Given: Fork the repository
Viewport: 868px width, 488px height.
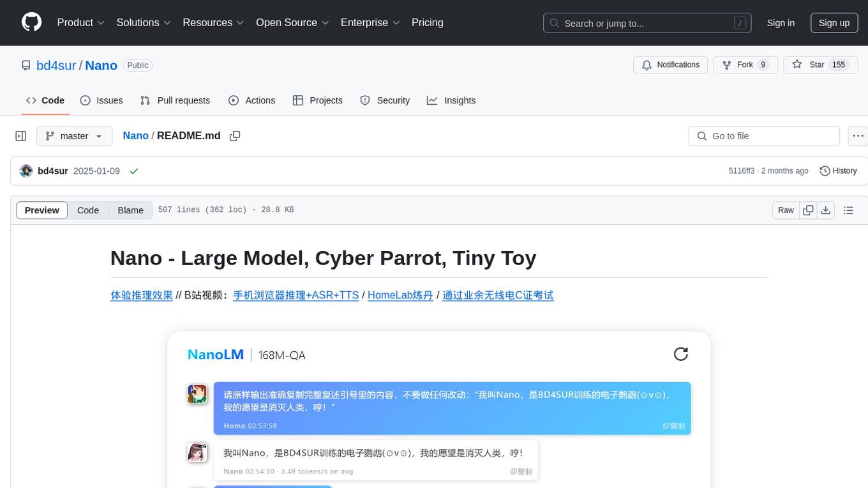Looking at the screenshot, I should pyautogui.click(x=745, y=65).
